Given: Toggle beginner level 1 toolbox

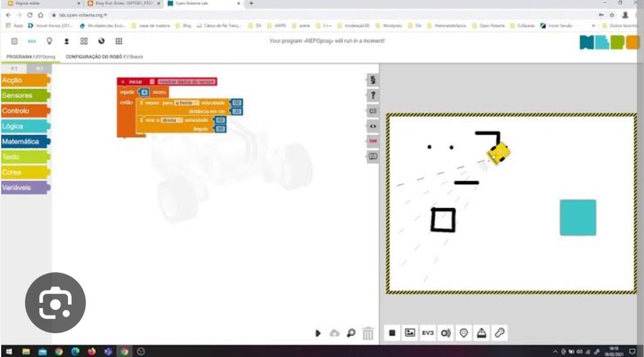Looking at the screenshot, I should click(13, 68).
